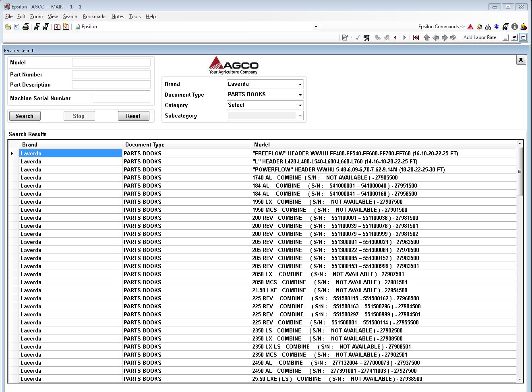The width and height of the screenshot is (532, 392).
Task: Click Add Labor Rate
Action: [480, 37]
